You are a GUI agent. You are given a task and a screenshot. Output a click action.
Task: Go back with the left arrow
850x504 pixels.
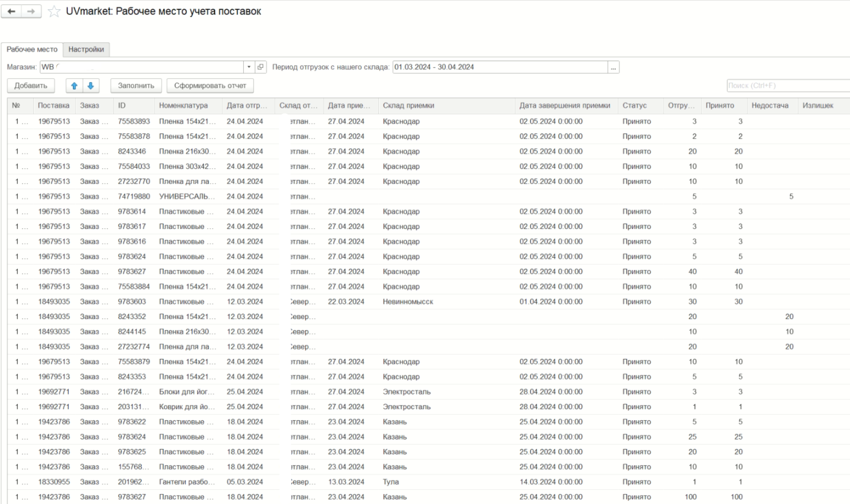[x=12, y=14]
